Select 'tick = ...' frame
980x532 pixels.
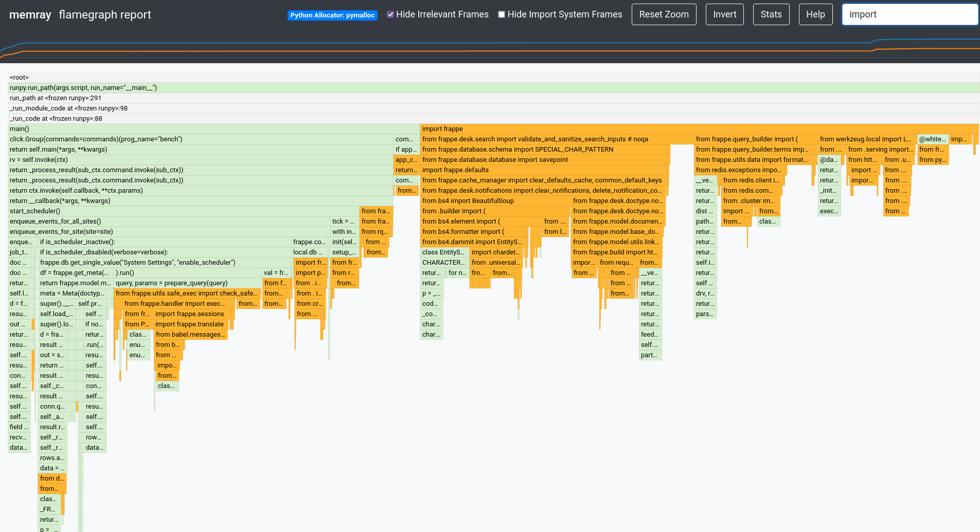coord(344,222)
